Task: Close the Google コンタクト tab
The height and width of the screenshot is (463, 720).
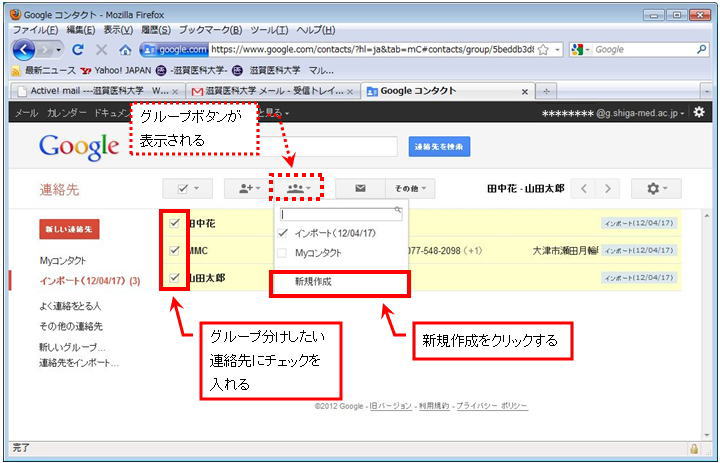Action: [524, 92]
